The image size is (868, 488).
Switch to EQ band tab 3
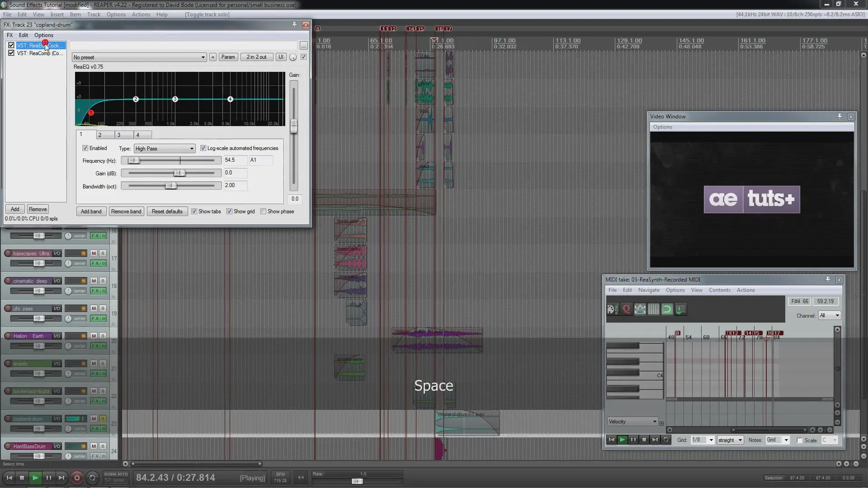point(124,135)
